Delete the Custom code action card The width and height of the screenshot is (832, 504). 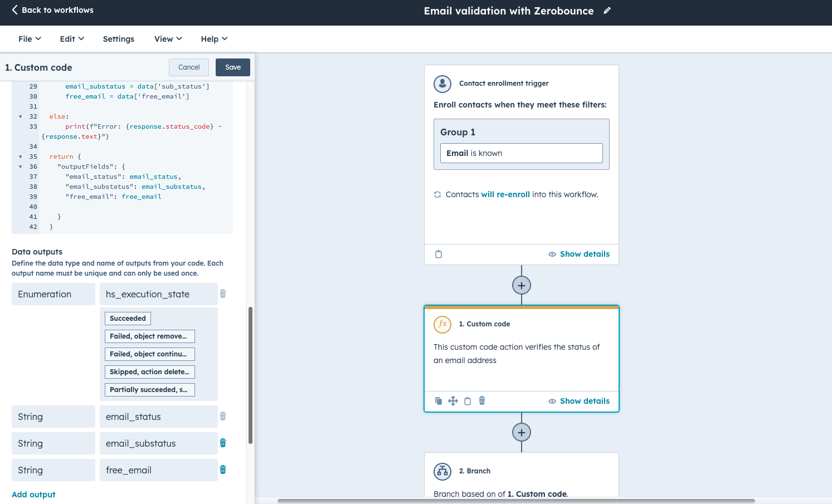tap(482, 400)
